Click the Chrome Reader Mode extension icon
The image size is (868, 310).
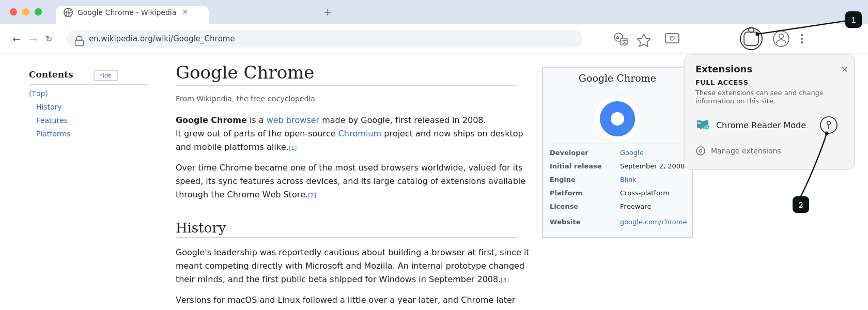point(703,125)
